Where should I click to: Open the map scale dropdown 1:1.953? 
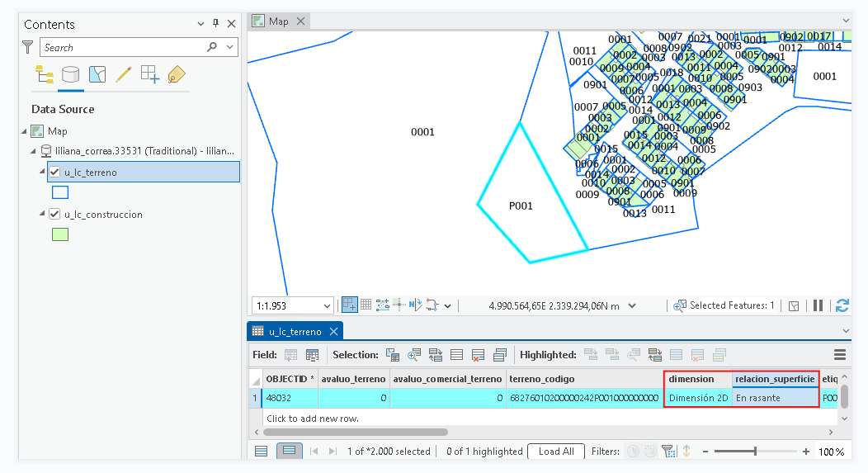click(327, 305)
